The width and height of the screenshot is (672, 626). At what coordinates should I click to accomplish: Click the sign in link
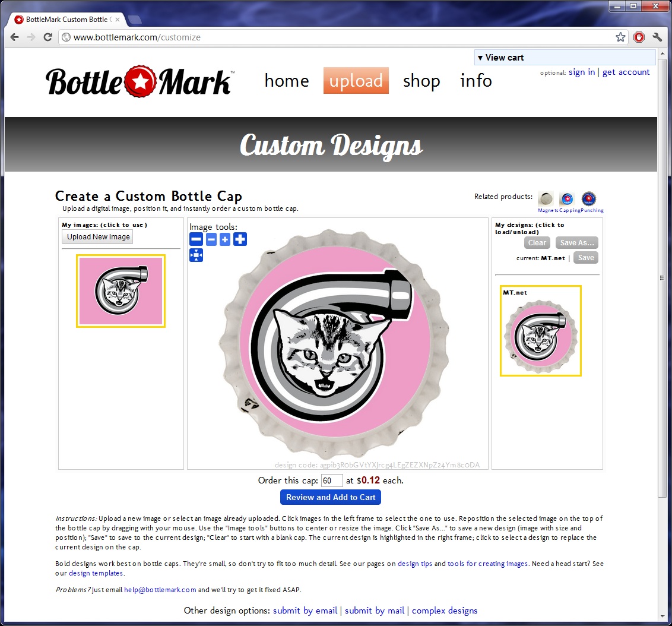coord(582,72)
